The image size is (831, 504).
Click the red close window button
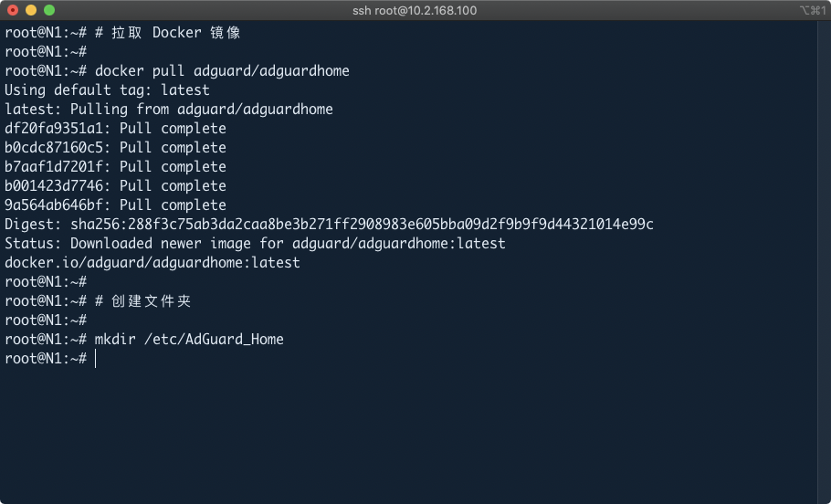[x=13, y=10]
